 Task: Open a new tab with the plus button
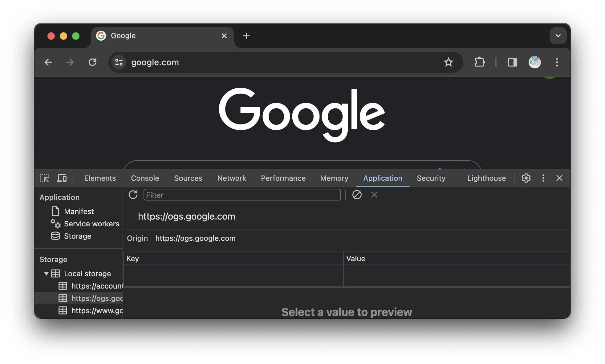pyautogui.click(x=246, y=36)
